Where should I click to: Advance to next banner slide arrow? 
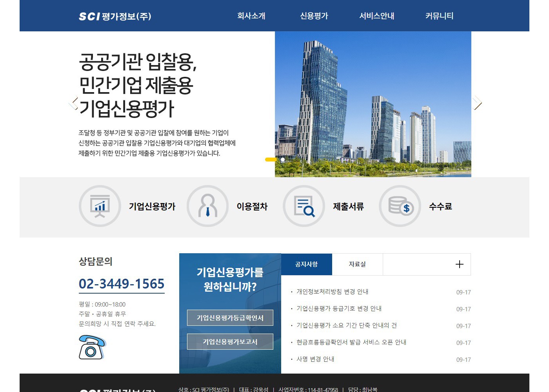click(477, 103)
